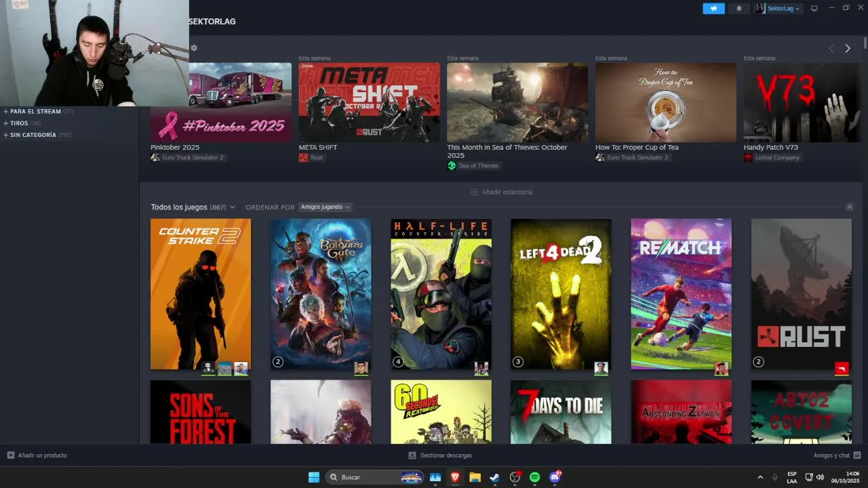This screenshot has height=488, width=868.
Task: Open the SEKTORLAG profile tab
Action: (x=212, y=22)
